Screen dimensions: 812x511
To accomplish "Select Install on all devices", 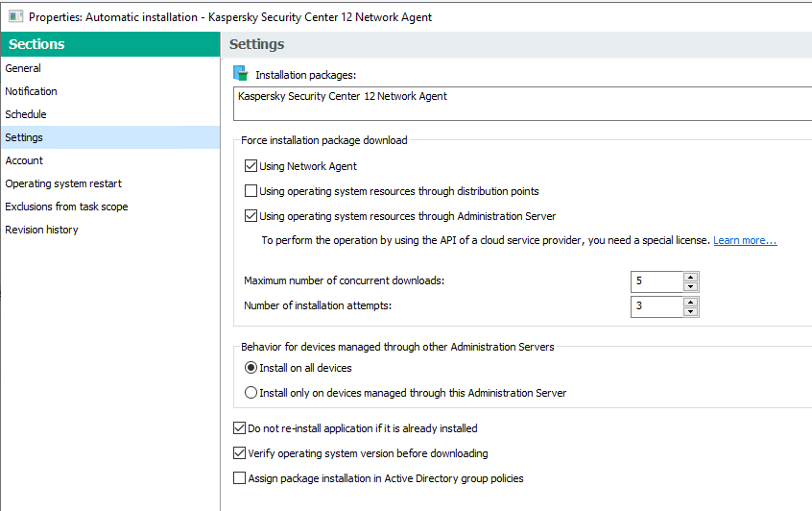I will coord(251,368).
